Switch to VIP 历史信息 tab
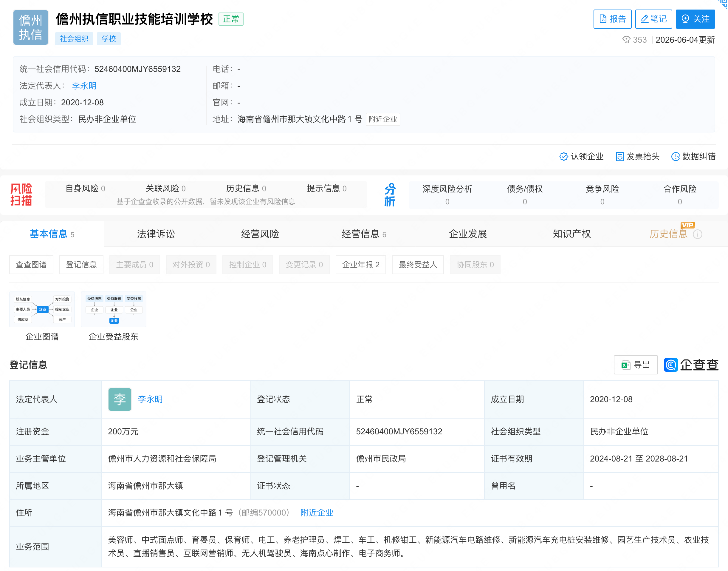 click(668, 234)
